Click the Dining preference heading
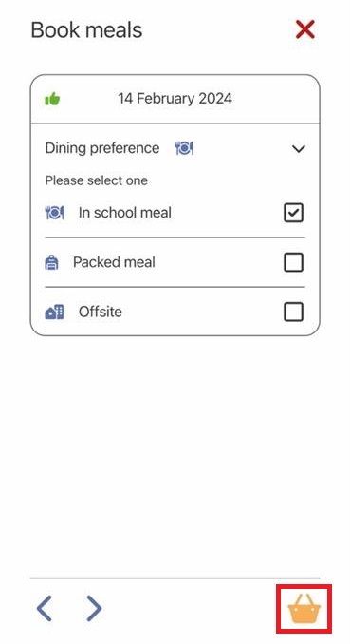 pyautogui.click(x=102, y=148)
